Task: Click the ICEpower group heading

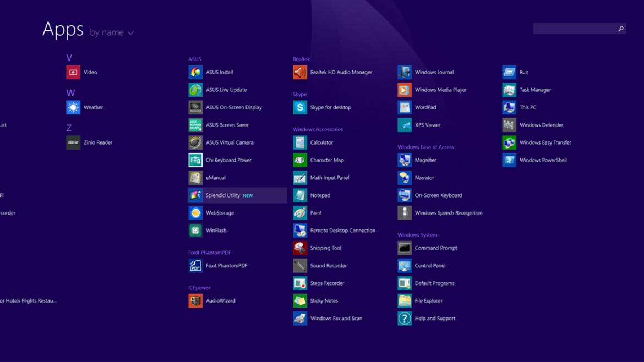Action: 199,288
